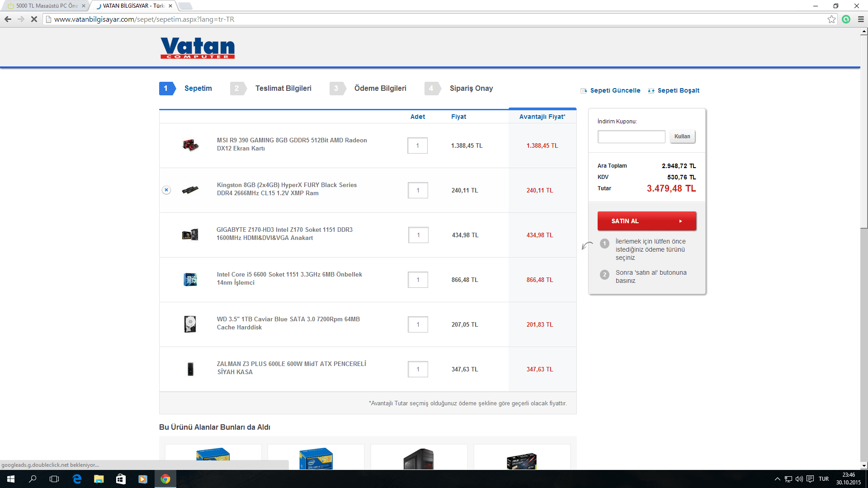The image size is (868, 488).
Task: Click the WD Caviar Blue harddisk thumbnail
Action: (190, 324)
